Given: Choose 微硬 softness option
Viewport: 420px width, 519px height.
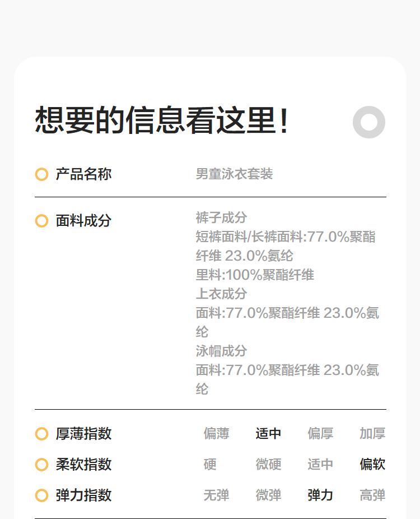Looking at the screenshot, I should 268,465.
